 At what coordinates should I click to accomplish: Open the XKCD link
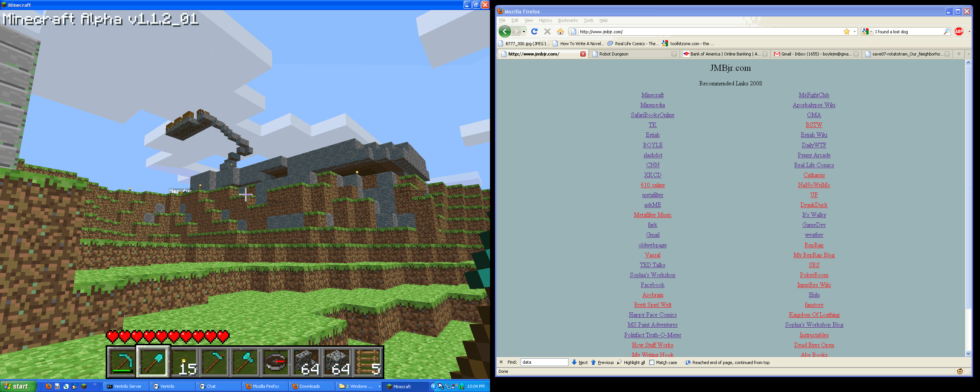tap(652, 175)
